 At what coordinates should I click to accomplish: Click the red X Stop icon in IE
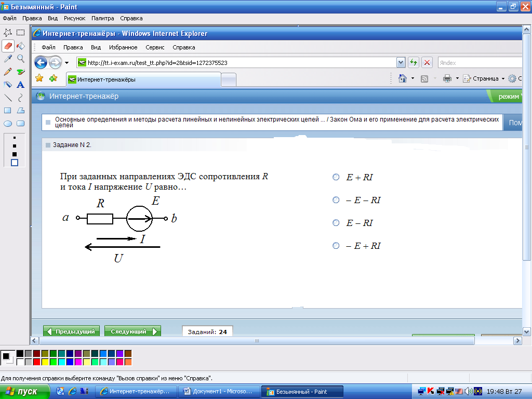tap(427, 62)
